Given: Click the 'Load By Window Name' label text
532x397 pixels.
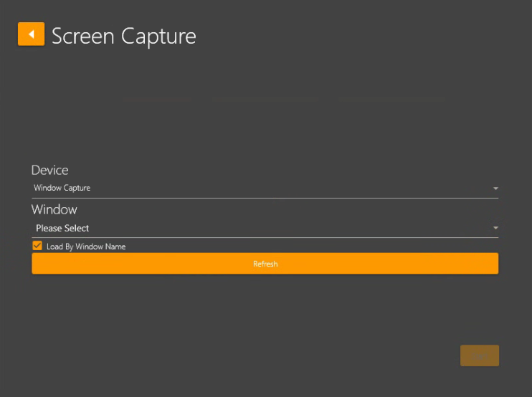Looking at the screenshot, I should coord(86,247).
